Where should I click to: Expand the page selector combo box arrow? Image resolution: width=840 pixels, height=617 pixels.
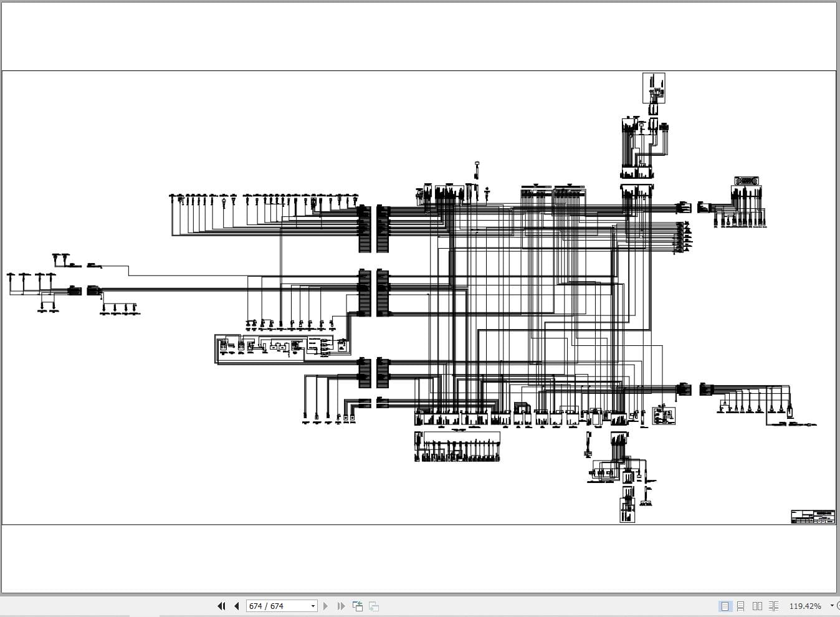(x=312, y=606)
